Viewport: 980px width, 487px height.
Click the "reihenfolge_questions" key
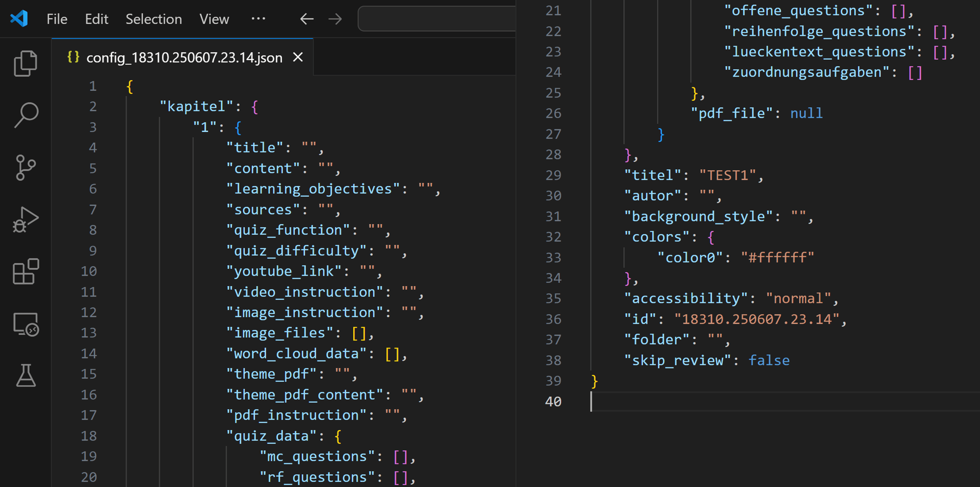[x=819, y=31]
